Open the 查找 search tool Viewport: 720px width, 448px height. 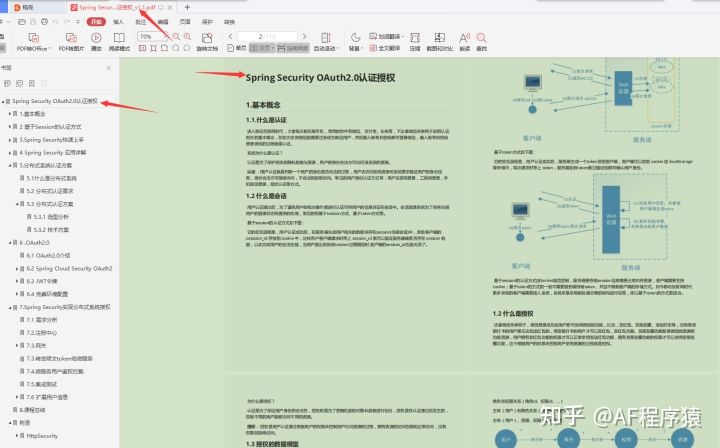click(481, 42)
